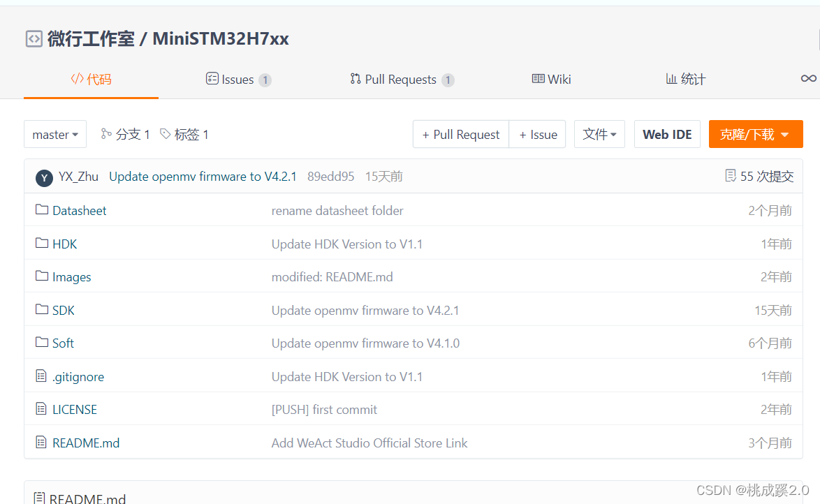Open the Update openmv firmware to V4.1.0 commit
The height and width of the screenshot is (504, 820).
[365, 343]
